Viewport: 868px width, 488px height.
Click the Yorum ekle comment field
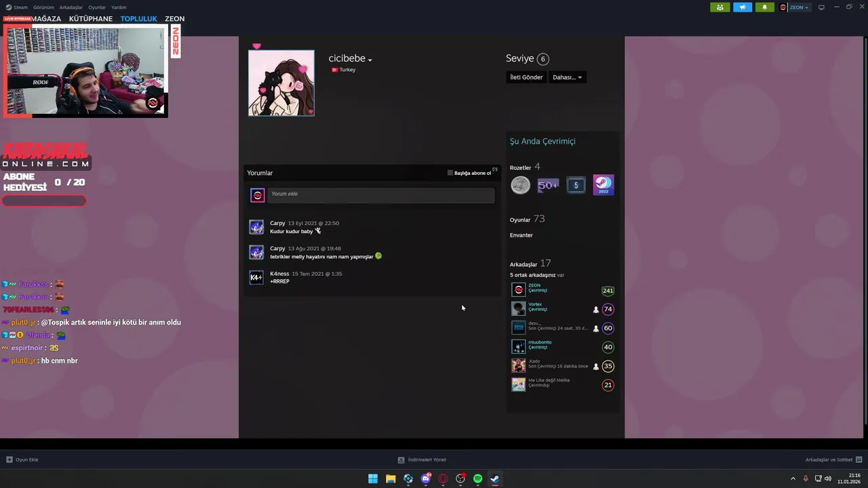click(x=380, y=195)
